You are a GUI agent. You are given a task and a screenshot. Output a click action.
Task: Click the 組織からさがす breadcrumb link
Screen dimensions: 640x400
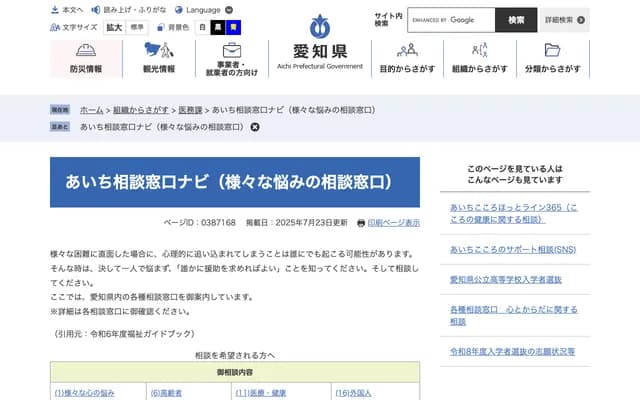[x=141, y=110]
